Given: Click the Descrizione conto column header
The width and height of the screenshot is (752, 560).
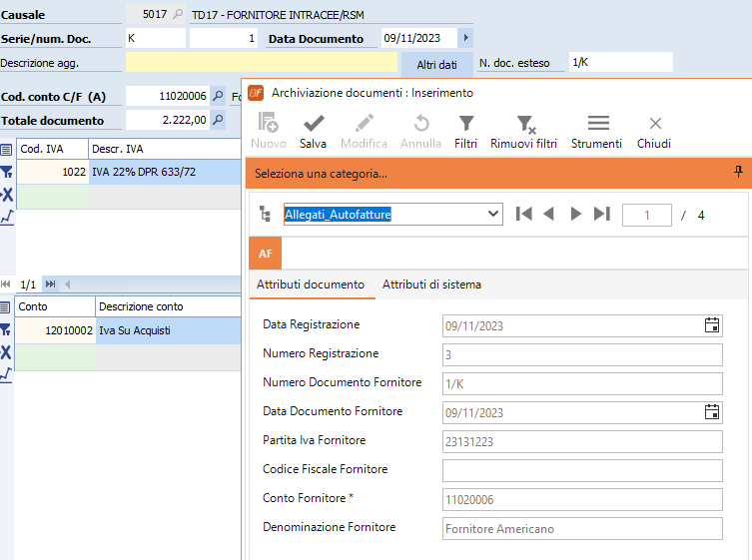Looking at the screenshot, I should click(x=169, y=306).
